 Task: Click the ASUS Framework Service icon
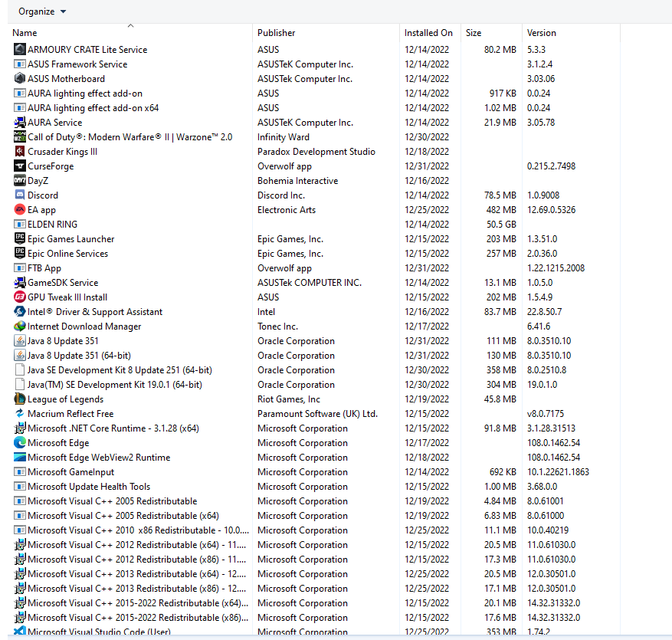20,64
